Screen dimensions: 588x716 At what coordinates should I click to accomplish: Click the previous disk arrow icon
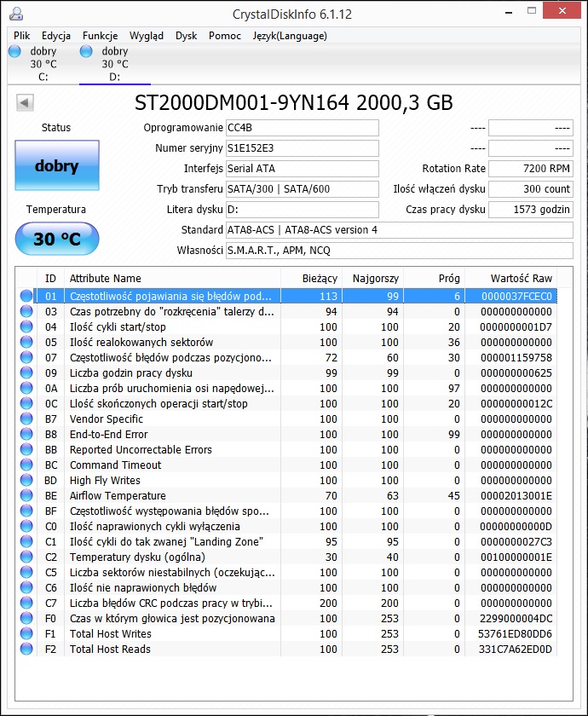click(x=25, y=102)
